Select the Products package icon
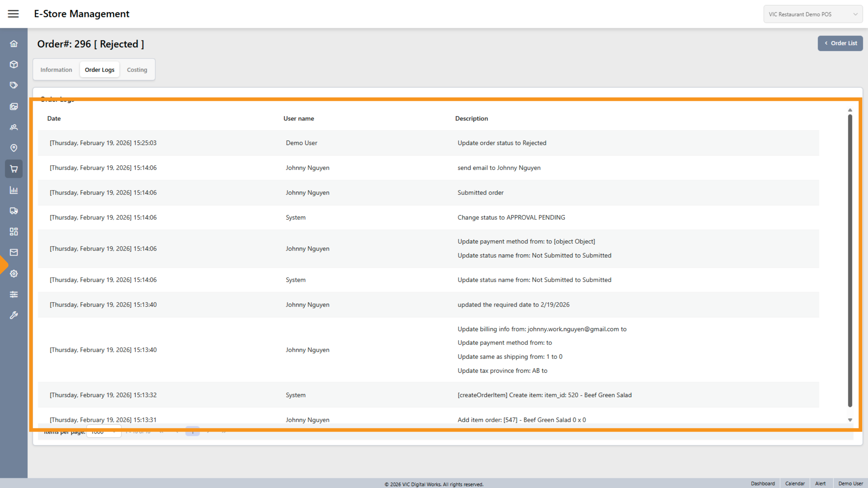868x488 pixels. click(x=14, y=64)
